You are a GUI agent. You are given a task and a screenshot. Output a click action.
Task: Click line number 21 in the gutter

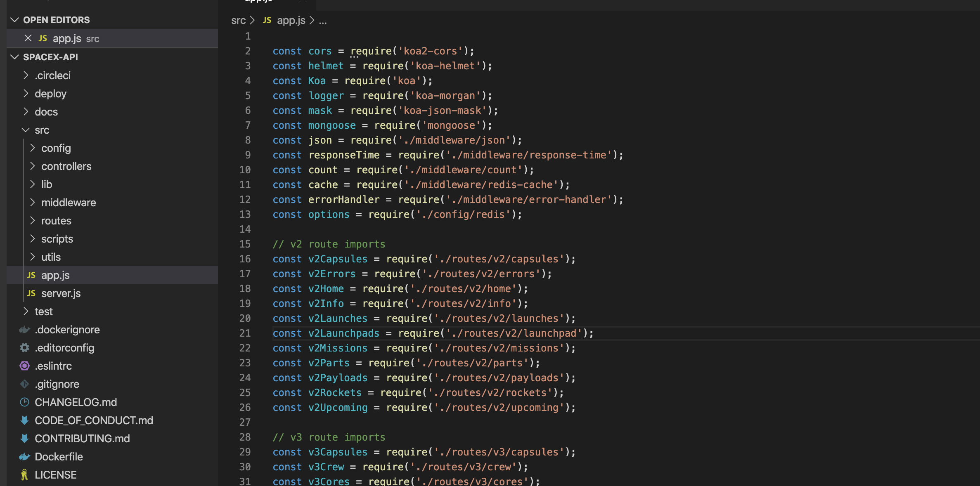245,333
